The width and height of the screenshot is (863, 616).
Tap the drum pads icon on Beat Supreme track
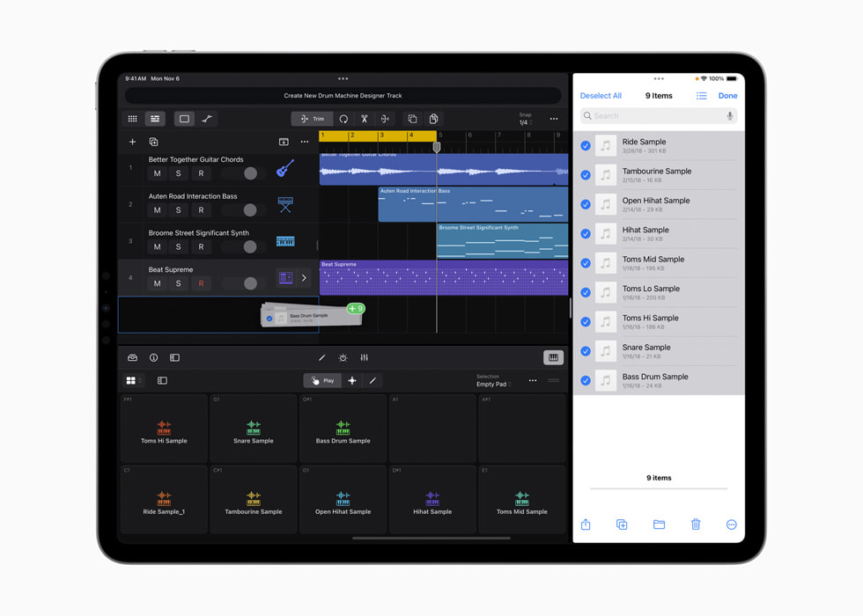[x=284, y=276]
